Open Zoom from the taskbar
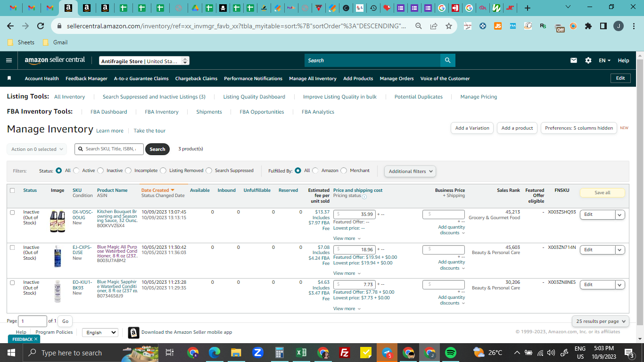The height and width of the screenshot is (362, 644). 257,353
